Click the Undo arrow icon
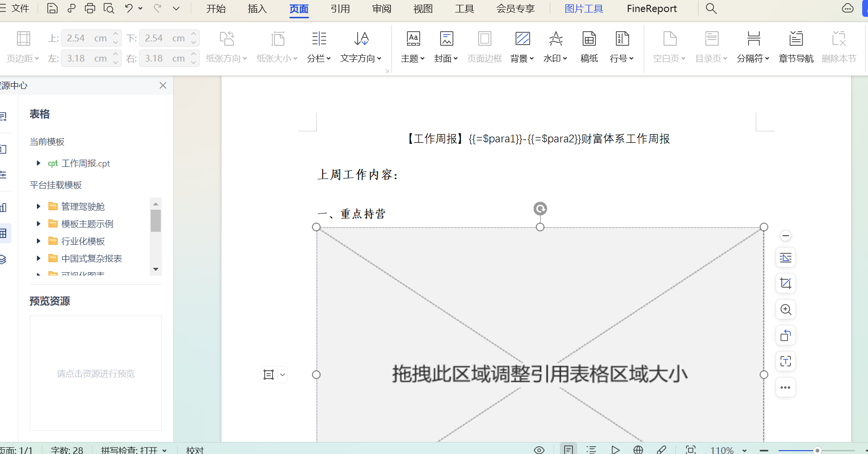This screenshot has width=868, height=454. (129, 8)
